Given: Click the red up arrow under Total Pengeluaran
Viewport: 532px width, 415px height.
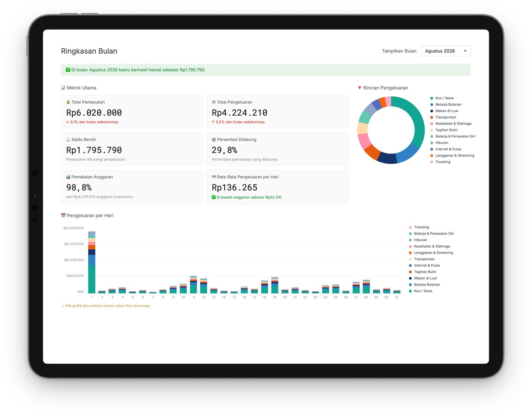Looking at the screenshot, I should click(x=213, y=122).
